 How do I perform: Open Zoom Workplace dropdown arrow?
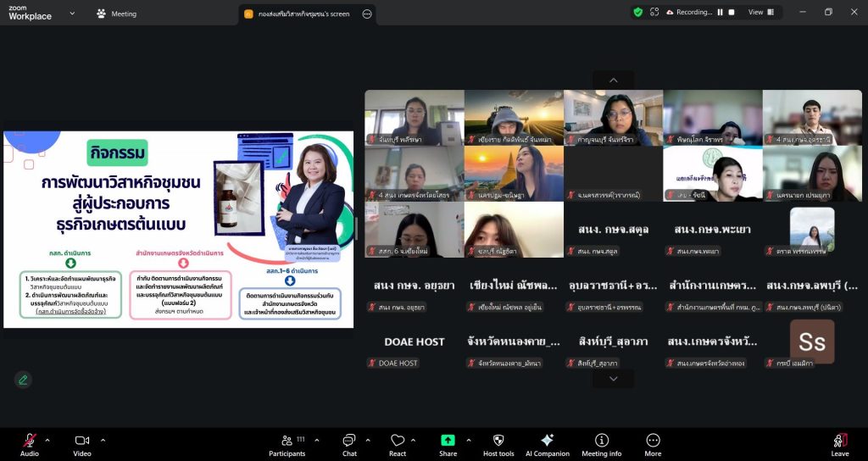coord(71,14)
